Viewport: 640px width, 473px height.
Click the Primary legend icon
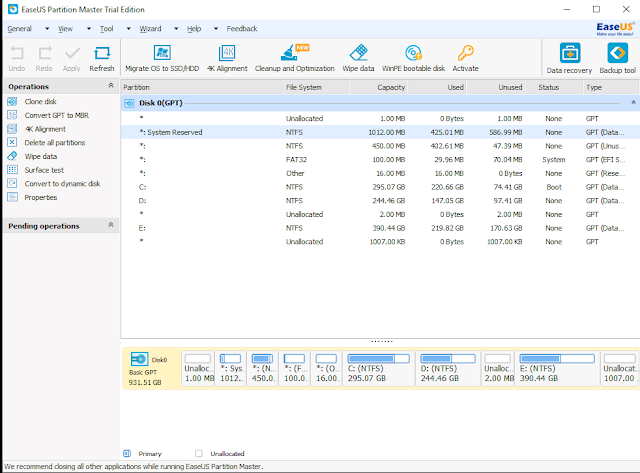click(127, 453)
